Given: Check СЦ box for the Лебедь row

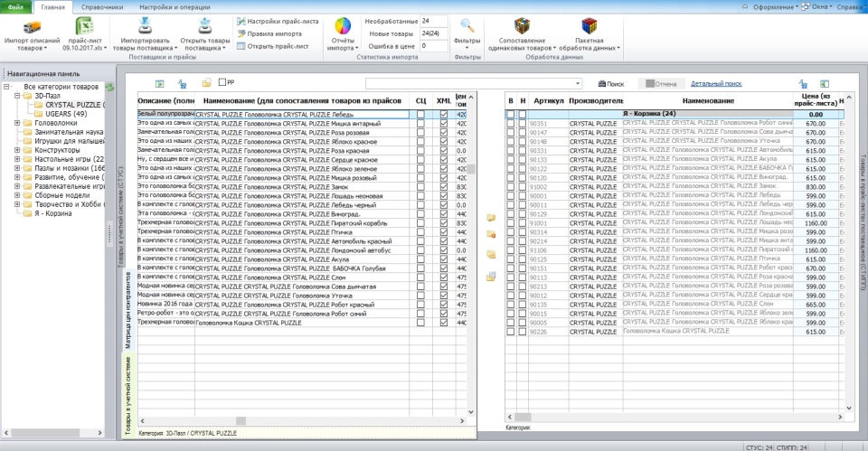Looking at the screenshot, I should point(420,115).
